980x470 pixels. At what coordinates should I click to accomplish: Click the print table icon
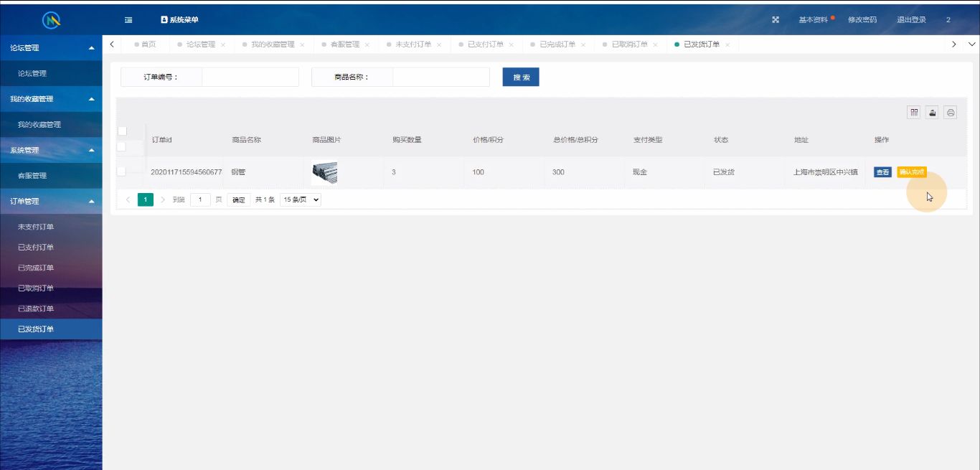tap(951, 112)
